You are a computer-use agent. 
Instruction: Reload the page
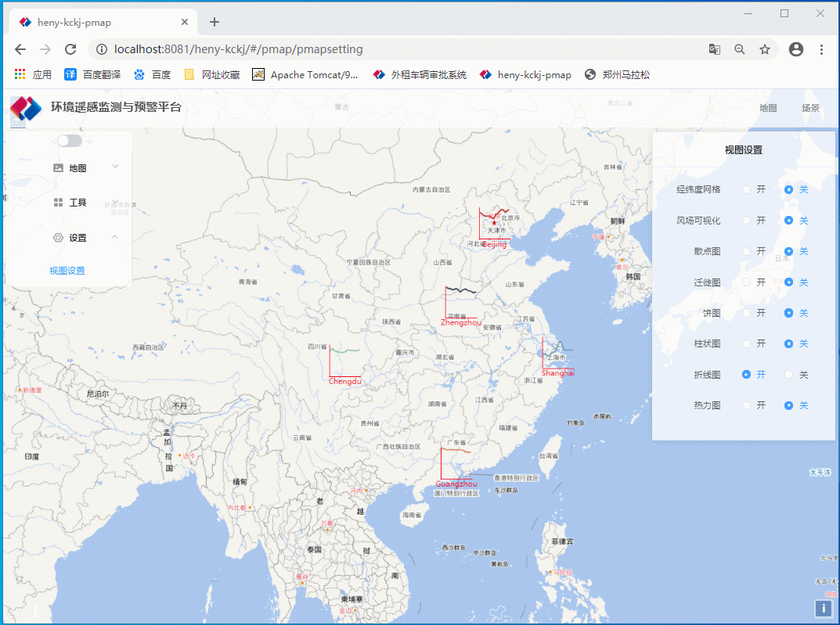pyautogui.click(x=70, y=49)
